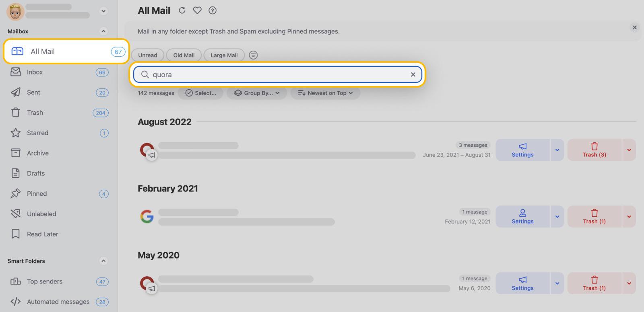The height and width of the screenshot is (312, 644).
Task: Open Automated messages smart folder
Action: coord(60,302)
